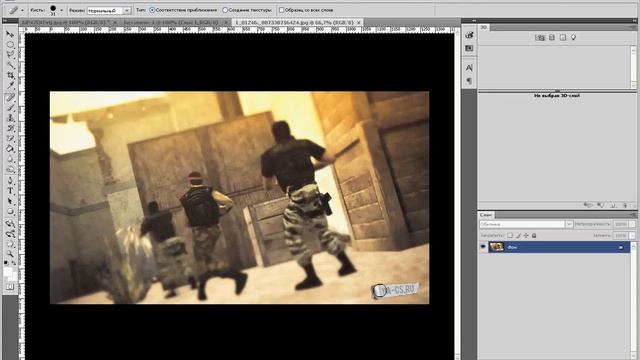
Task: Open collapsed Paragraph panel icon
Action: (469, 81)
